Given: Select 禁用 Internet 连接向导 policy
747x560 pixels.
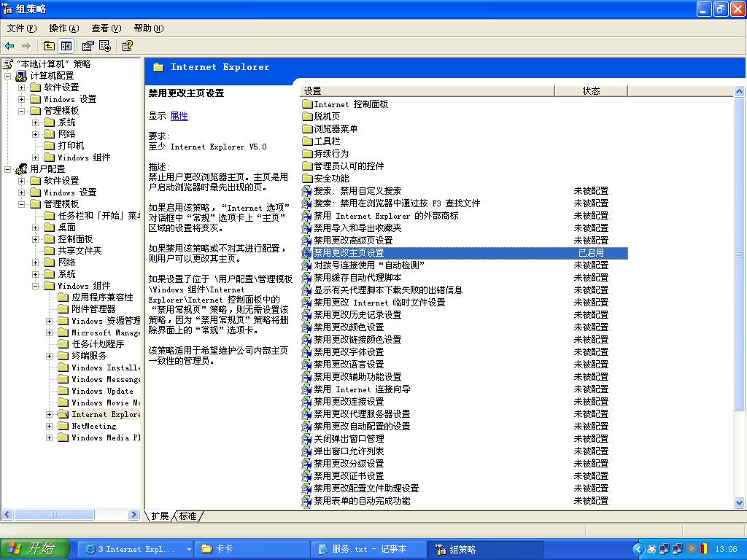Looking at the screenshot, I should (x=362, y=389).
